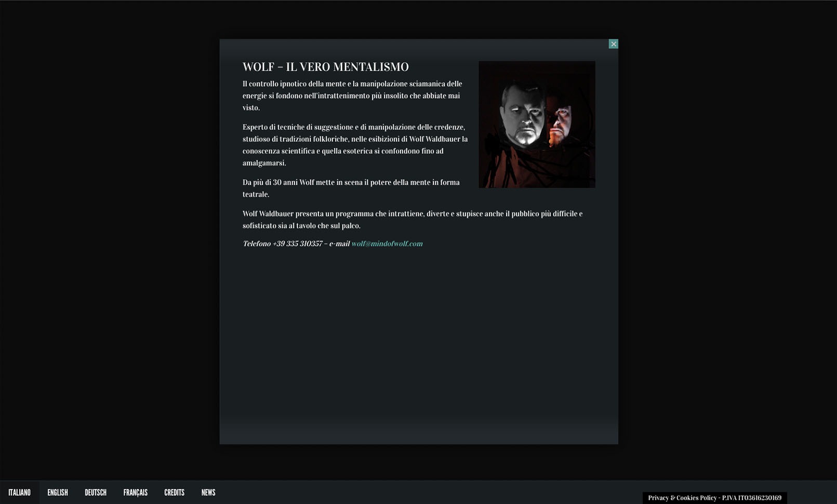This screenshot has height=504, width=837.
Task: Click the Wolf Waldbauer portrait photo
Action: click(x=537, y=125)
